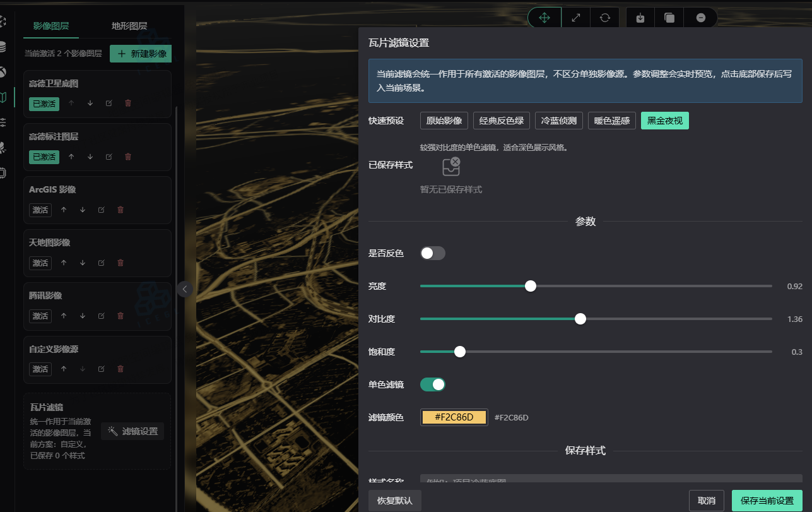Enable the 是否反色 toggle
This screenshot has width=812, height=512.
click(432, 253)
